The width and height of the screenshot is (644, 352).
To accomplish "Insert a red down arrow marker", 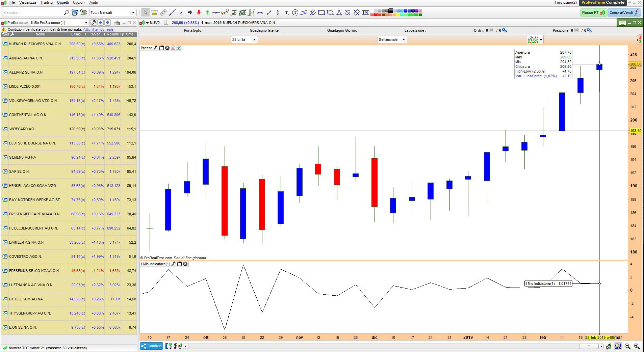I will coord(199,12).
